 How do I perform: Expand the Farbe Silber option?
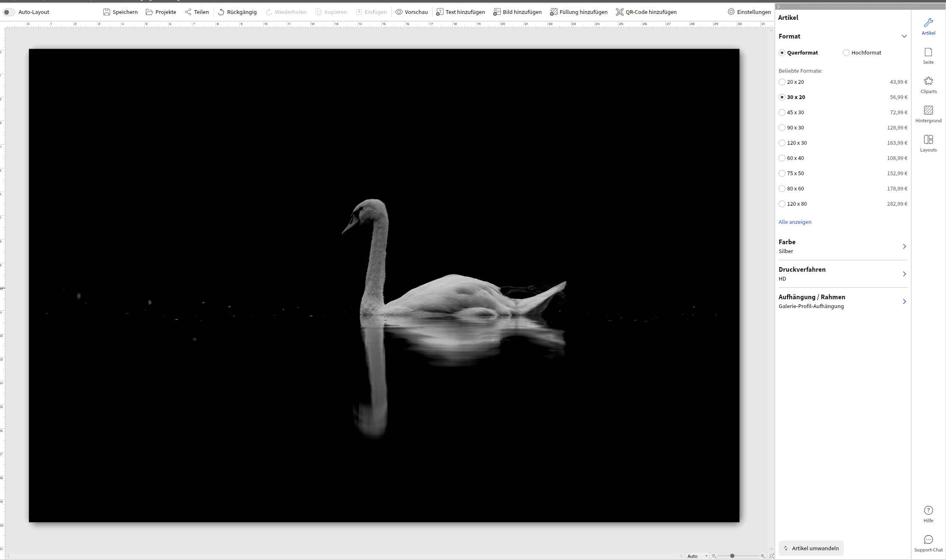tap(904, 246)
